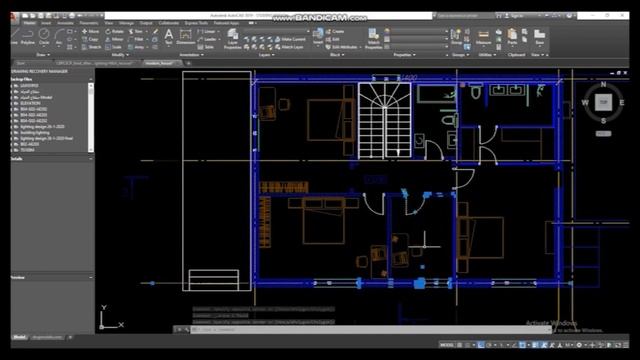
Task: Click the help search input field
Action: (x=465, y=16)
